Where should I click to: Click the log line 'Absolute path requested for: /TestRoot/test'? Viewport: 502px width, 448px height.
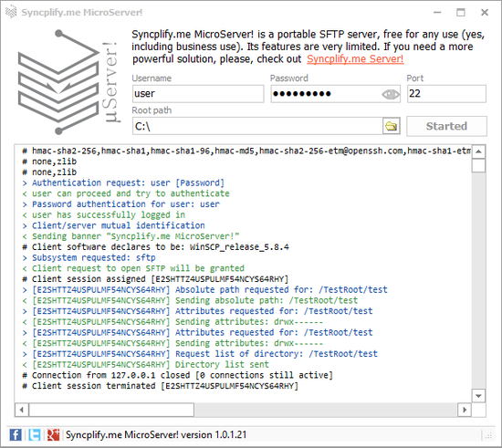coord(204,289)
